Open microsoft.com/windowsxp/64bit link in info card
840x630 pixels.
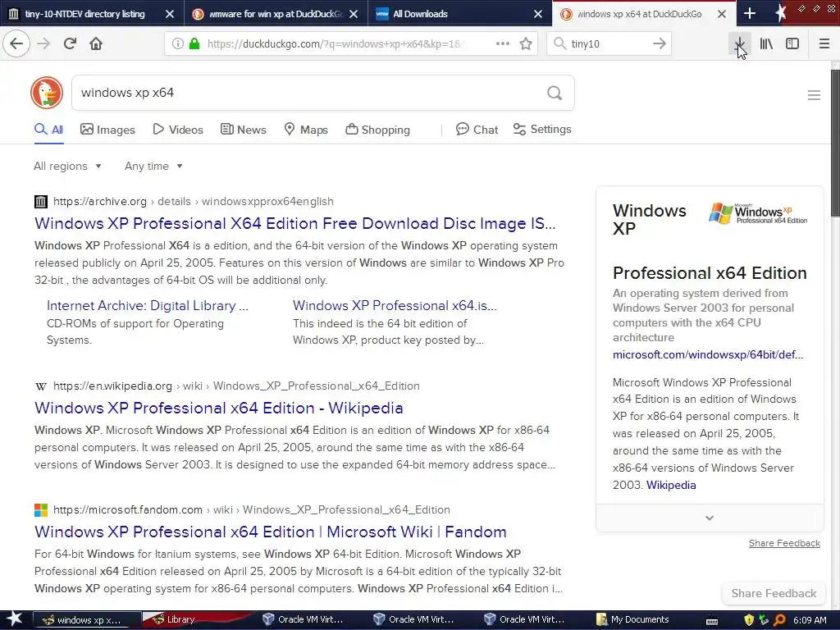[x=708, y=354]
